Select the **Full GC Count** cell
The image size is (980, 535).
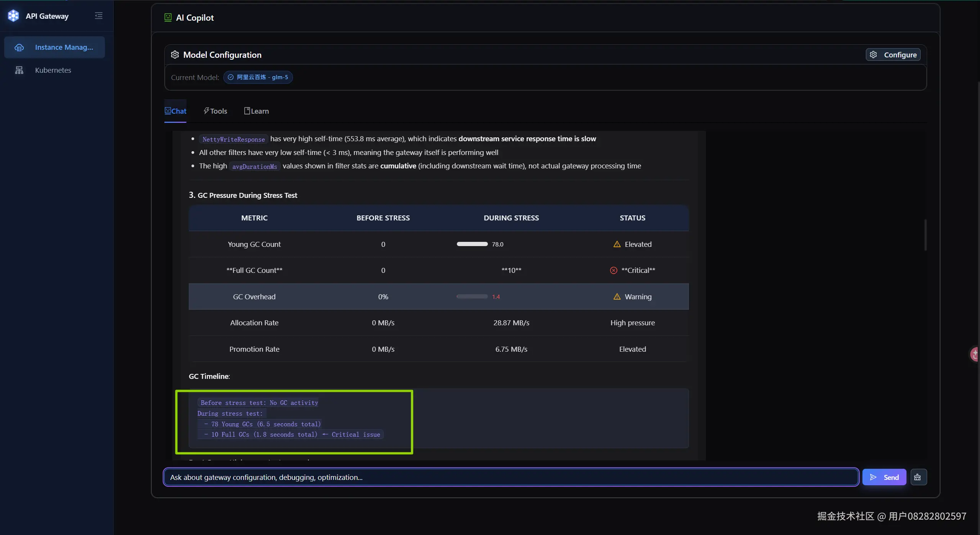pos(254,270)
